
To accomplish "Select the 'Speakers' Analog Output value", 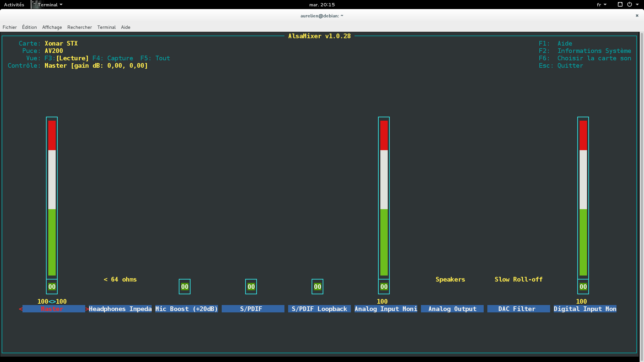I will 450,279.
